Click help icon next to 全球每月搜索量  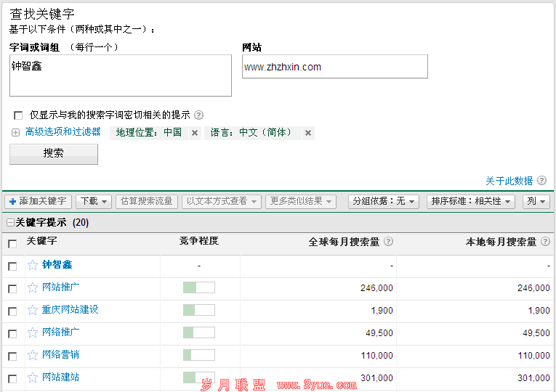(x=388, y=242)
